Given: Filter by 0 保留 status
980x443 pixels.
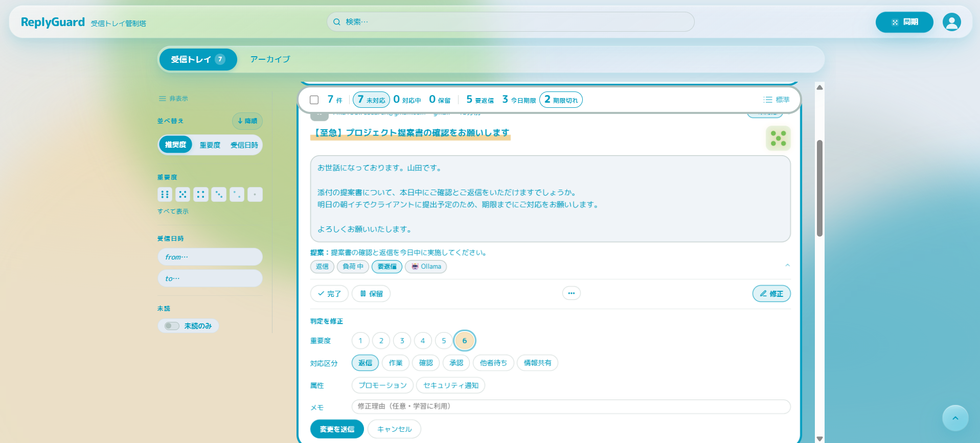Looking at the screenshot, I should point(440,100).
